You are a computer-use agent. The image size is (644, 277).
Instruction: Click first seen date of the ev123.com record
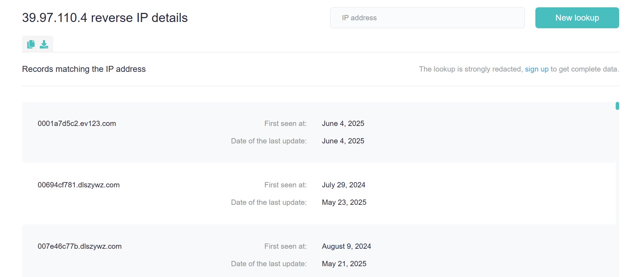pos(343,123)
